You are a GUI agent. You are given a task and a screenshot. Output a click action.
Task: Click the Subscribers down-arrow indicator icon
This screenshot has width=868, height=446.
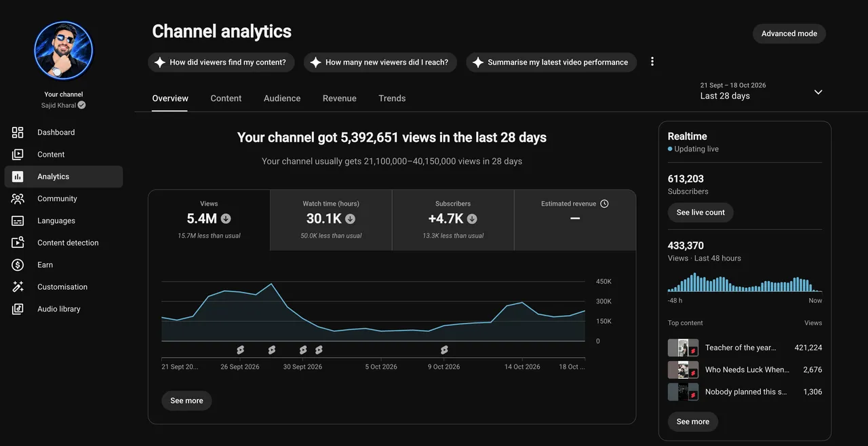472,219
